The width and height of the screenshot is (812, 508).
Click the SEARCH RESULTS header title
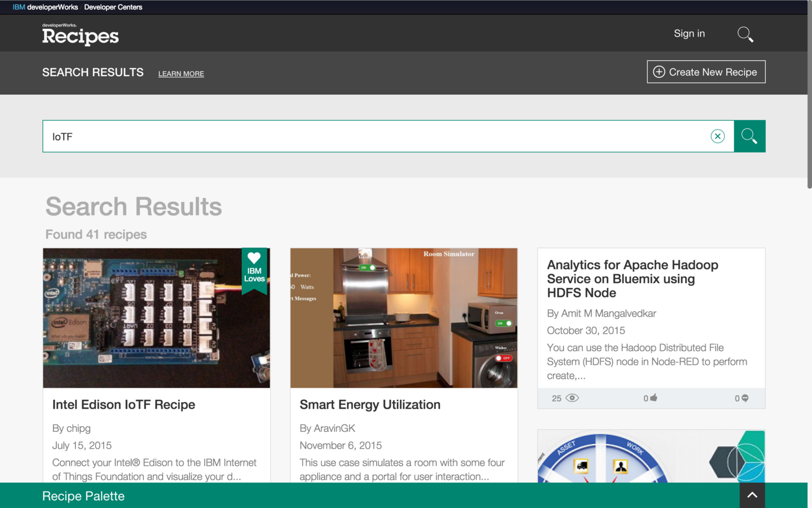[x=93, y=72]
